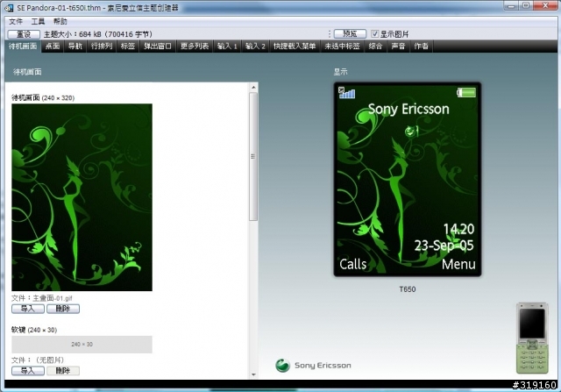Click 导入 for the 软键 image
Viewport: 561px width, 392px height.
coord(28,371)
